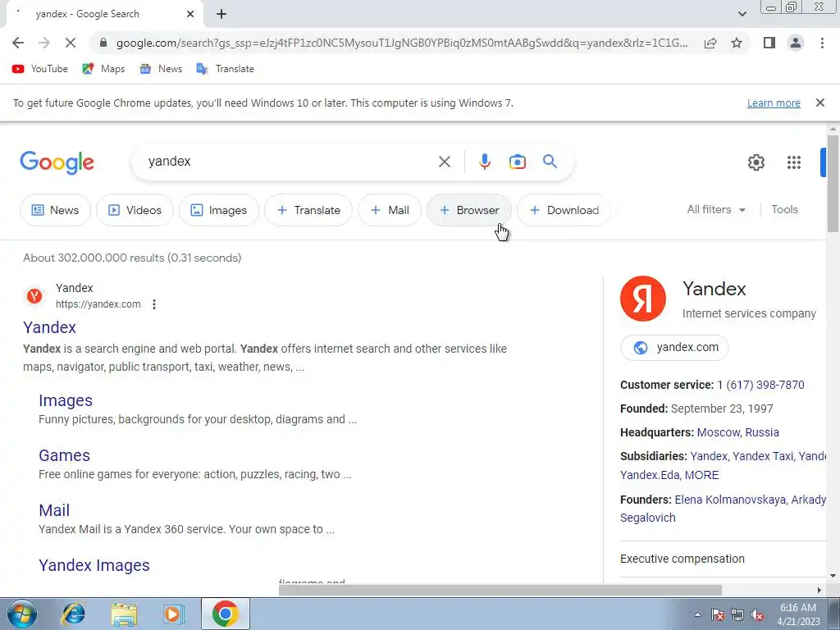Start voice search with microphone icon
This screenshot has height=630, width=840.
(x=485, y=162)
